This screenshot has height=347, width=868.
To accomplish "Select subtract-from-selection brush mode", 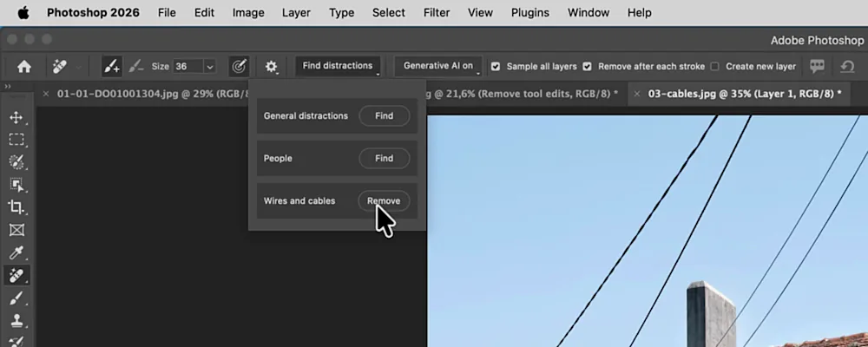I will [x=135, y=67].
